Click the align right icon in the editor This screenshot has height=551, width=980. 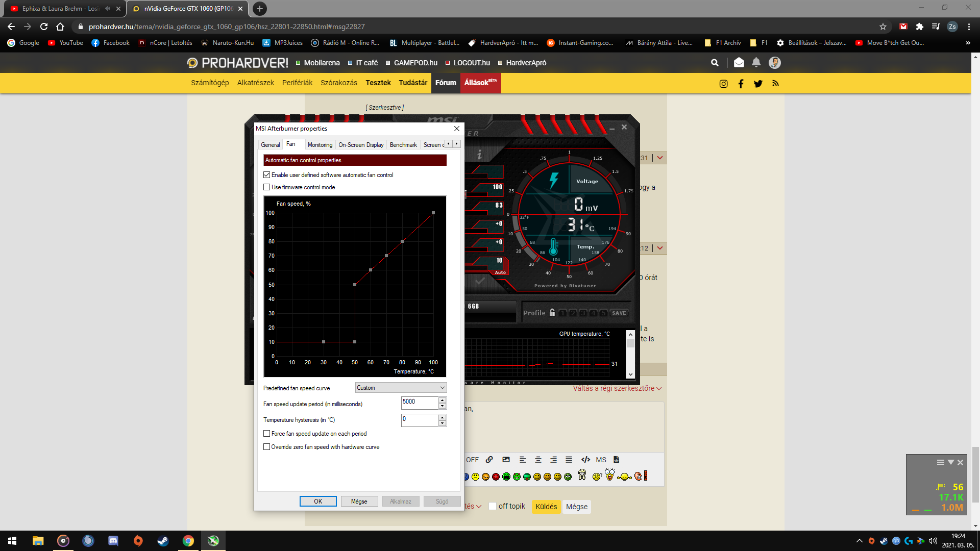553,460
